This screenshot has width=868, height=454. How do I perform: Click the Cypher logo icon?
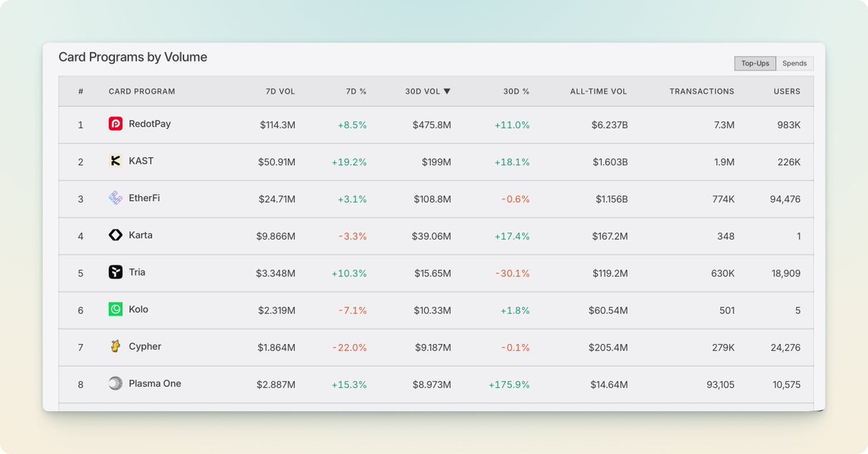(x=115, y=346)
